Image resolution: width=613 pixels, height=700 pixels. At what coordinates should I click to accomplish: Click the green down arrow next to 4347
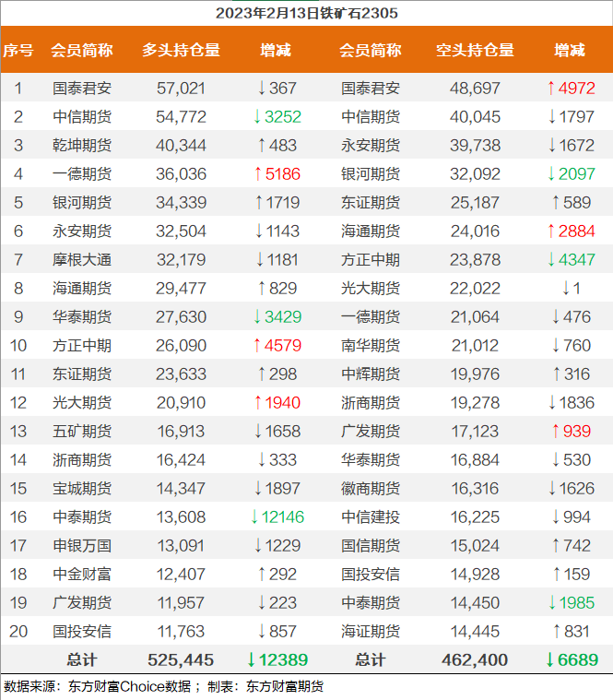click(x=551, y=260)
